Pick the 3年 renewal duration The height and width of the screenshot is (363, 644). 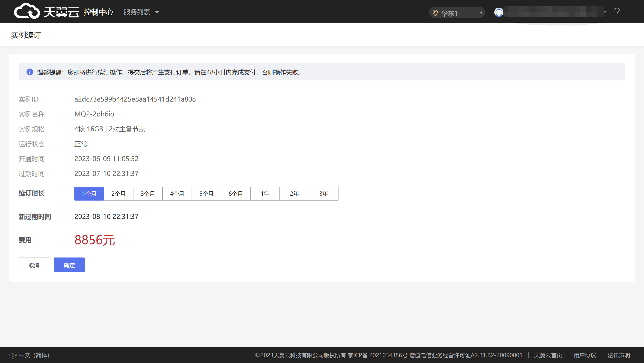323,194
